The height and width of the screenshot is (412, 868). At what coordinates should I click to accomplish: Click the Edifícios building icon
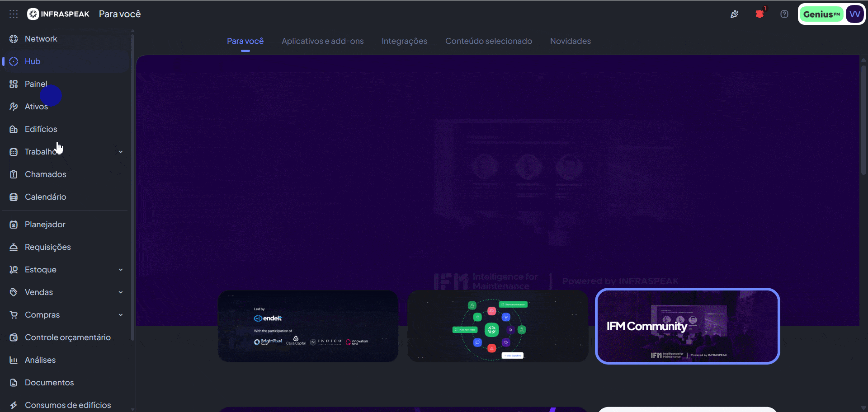click(x=14, y=129)
